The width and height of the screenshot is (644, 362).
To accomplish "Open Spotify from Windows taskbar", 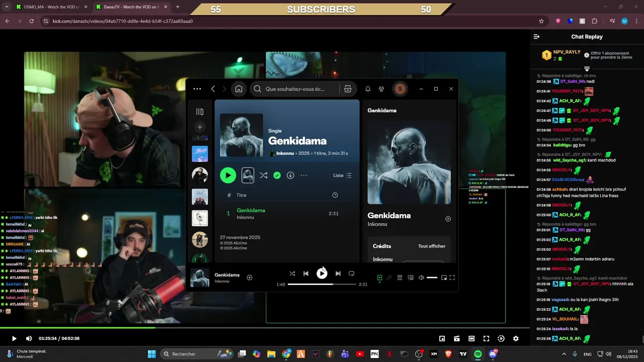I will [478, 354].
